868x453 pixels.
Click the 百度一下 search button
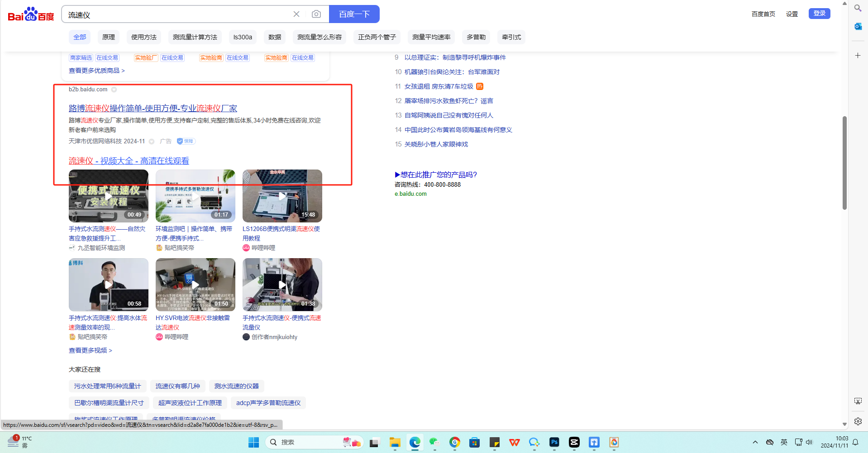[354, 14]
